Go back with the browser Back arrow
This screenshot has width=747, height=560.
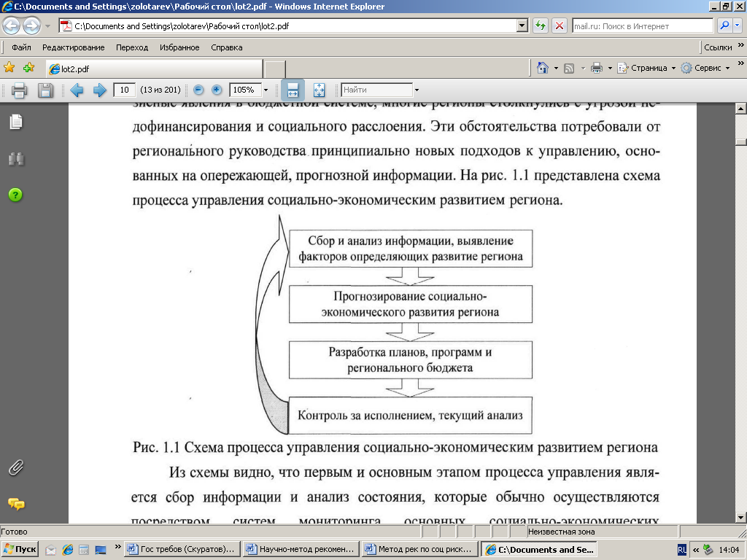tap(12, 26)
